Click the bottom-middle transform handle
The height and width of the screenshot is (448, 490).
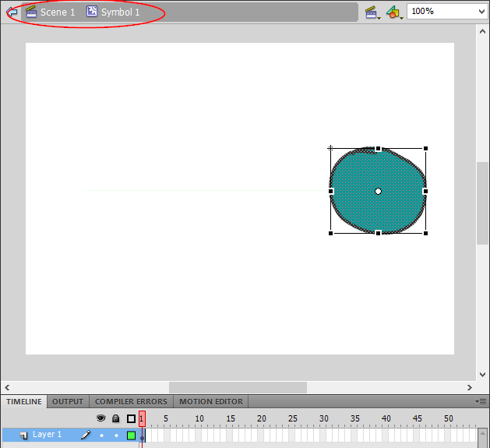(x=378, y=233)
